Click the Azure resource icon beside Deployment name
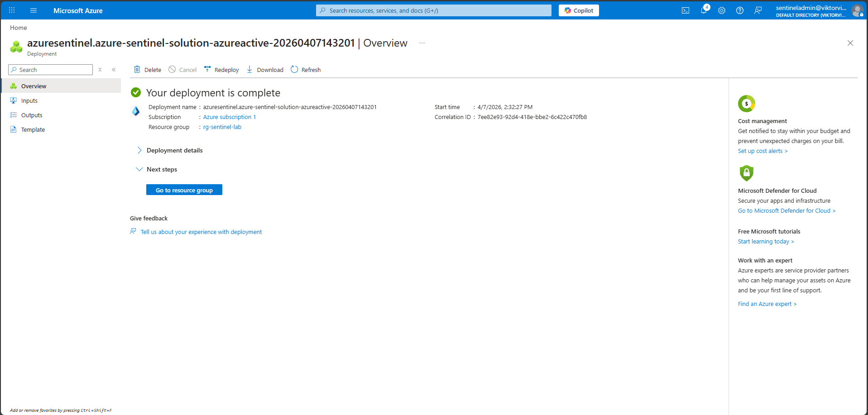The image size is (868, 415). (x=136, y=111)
